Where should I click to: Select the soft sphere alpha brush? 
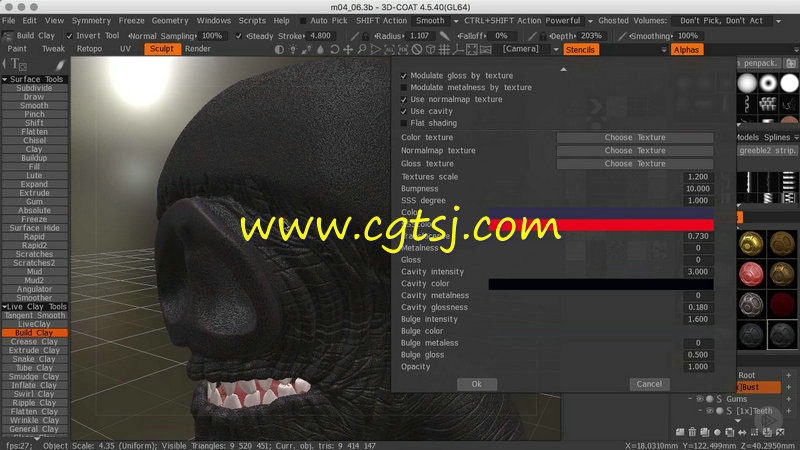click(747, 83)
